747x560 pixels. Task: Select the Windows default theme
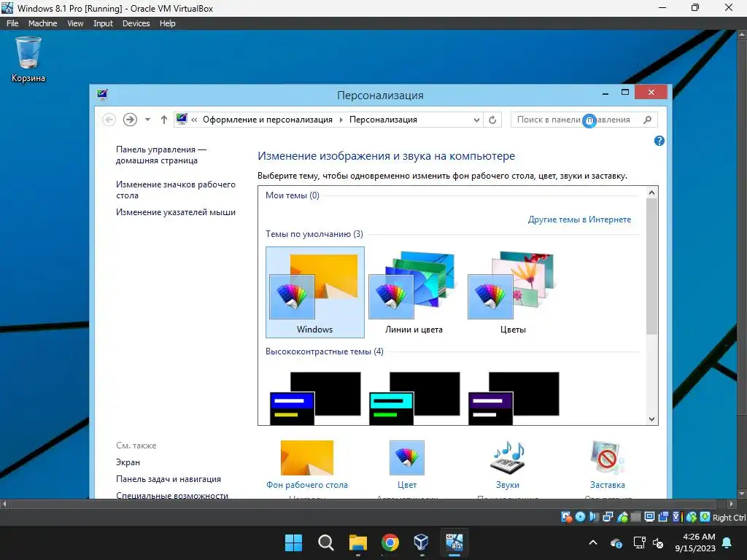click(x=315, y=292)
